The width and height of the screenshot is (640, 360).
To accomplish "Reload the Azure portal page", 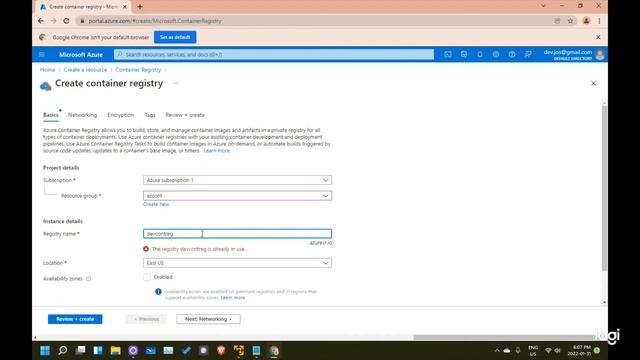I will point(67,21).
